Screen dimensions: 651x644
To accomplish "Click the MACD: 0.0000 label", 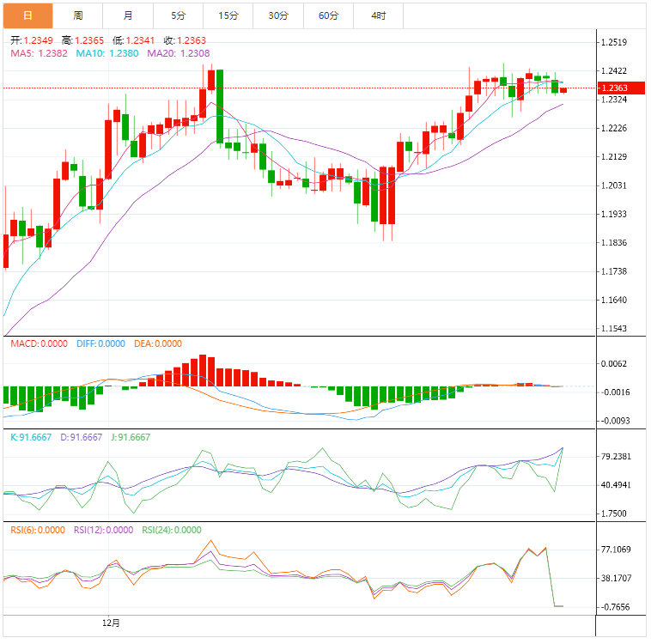I will click(39, 343).
